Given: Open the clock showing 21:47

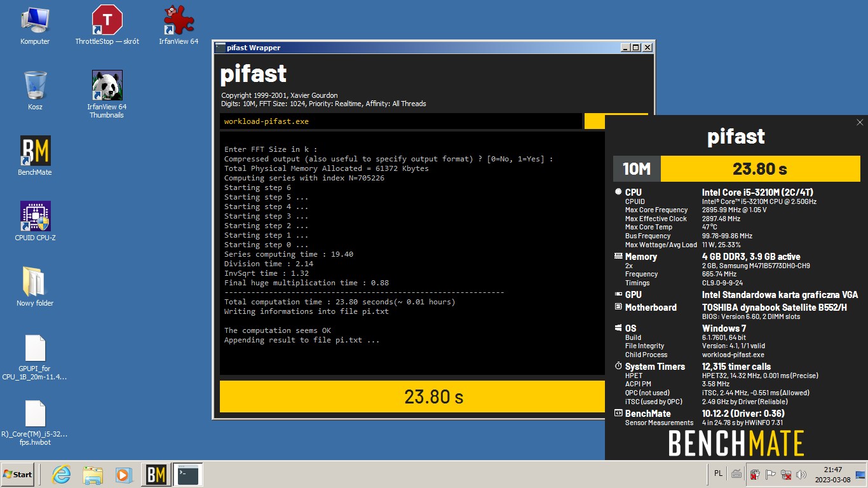Looking at the screenshot, I should [x=832, y=475].
